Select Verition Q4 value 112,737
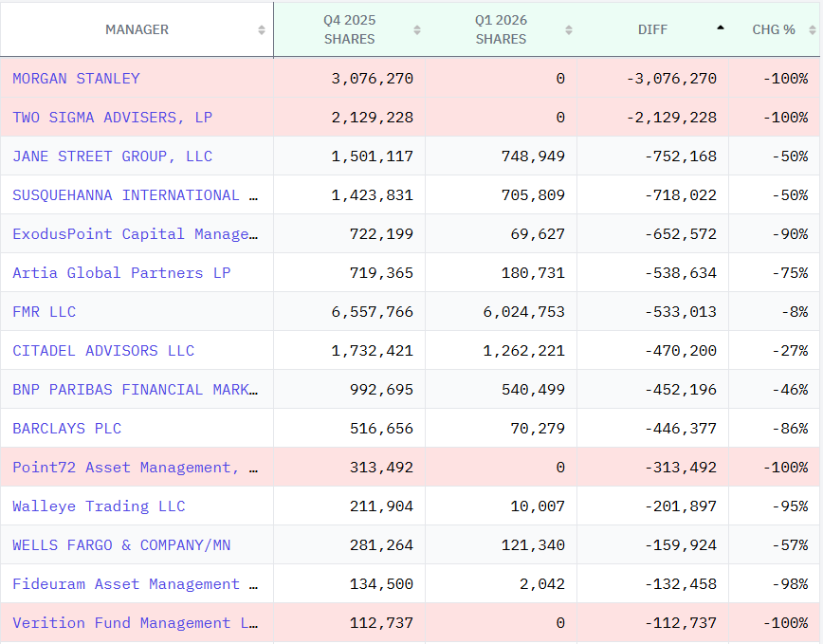The width and height of the screenshot is (823, 644). tap(381, 622)
